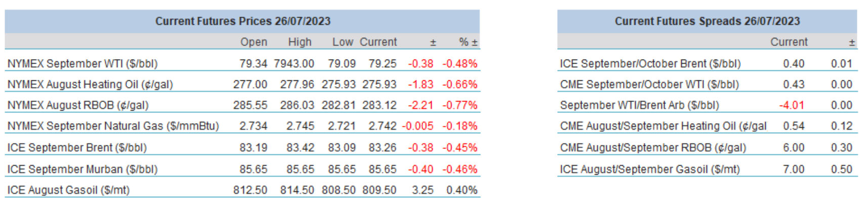
Task: Select ICE September Brent ($/bbl) row label
Action: point(77,147)
